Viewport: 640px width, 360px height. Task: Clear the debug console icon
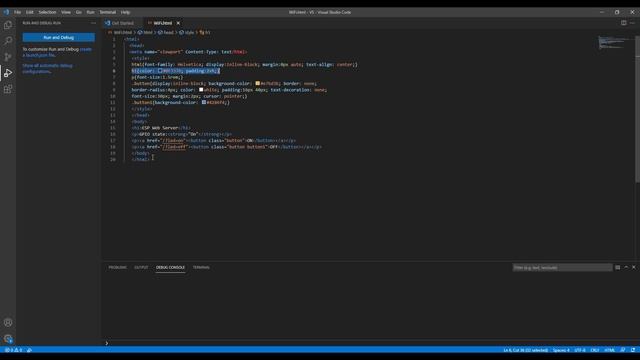pos(618,267)
